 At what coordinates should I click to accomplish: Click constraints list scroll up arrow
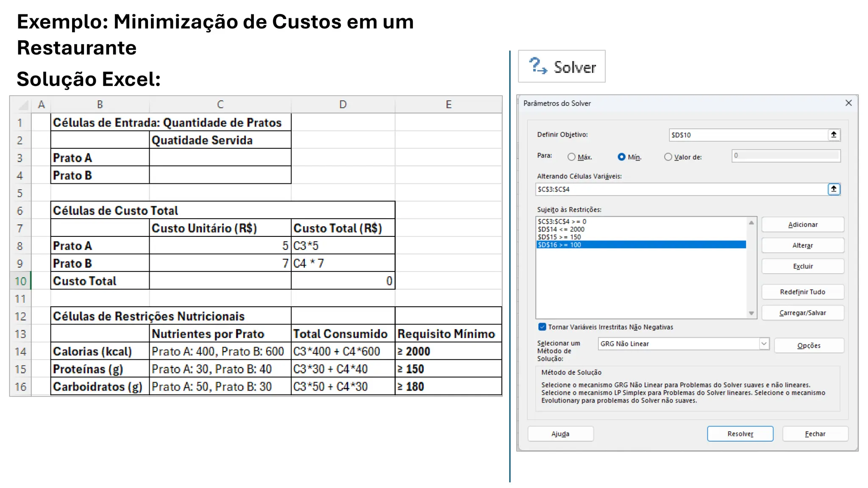pos(751,222)
